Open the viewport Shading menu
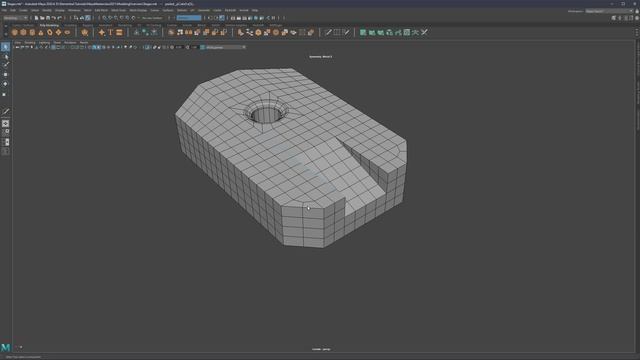The height and width of the screenshot is (360, 640). tap(30, 42)
